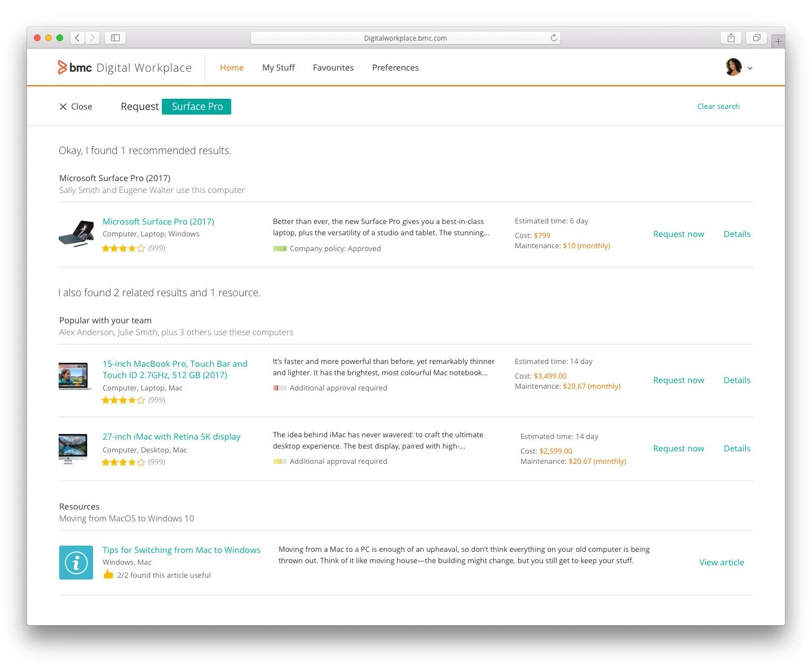Open the 15-inch MacBook Pro title link

pyautogui.click(x=175, y=370)
